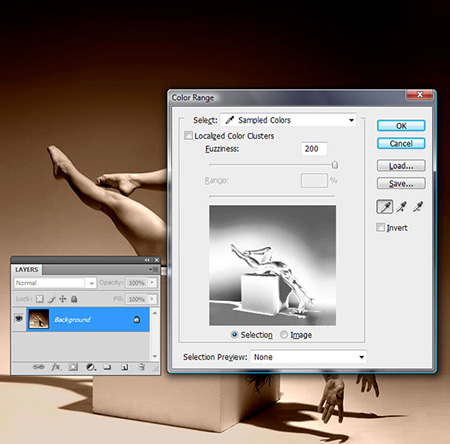Open the Opacity slider arrow
This screenshot has height=444, width=450.
tap(152, 282)
